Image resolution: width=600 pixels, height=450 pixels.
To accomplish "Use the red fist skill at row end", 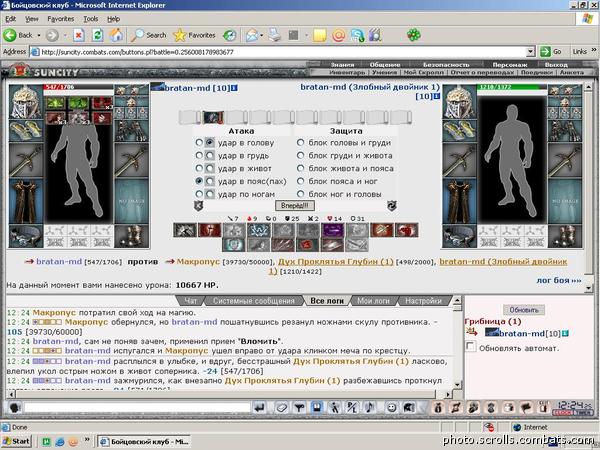I will click(406, 230).
